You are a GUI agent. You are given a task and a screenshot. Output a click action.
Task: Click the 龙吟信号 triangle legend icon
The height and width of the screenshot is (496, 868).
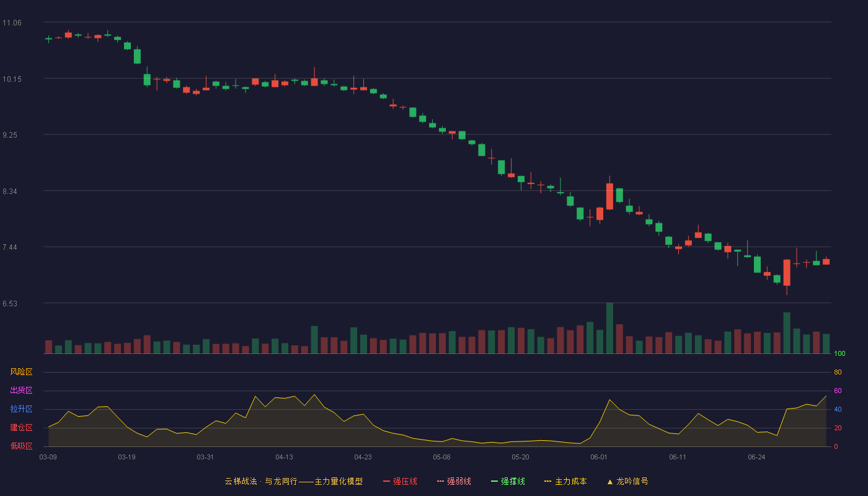609,481
